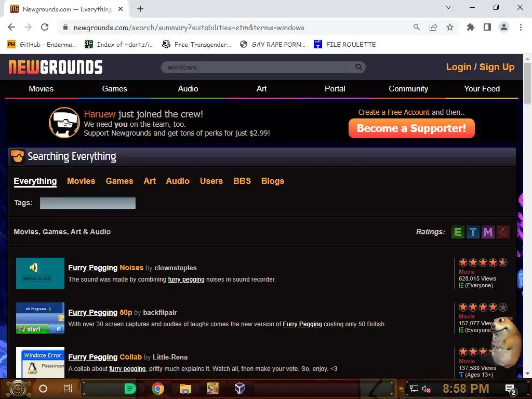
Task: Open the Audio nav menu
Action: click(188, 88)
